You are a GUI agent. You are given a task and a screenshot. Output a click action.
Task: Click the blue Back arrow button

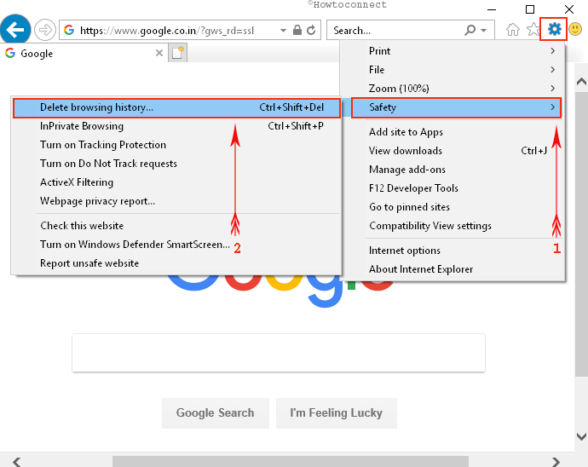click(15, 29)
